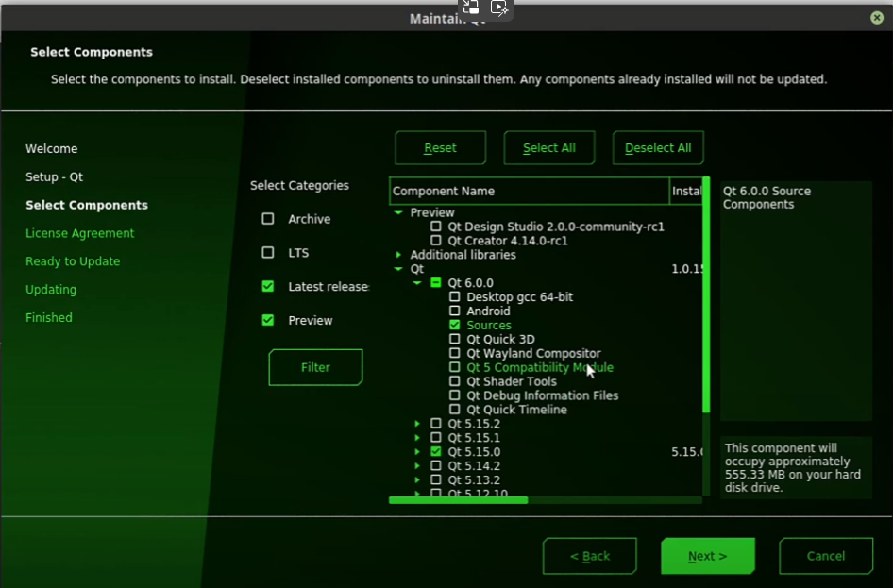The width and height of the screenshot is (893, 588).
Task: Check Qt Wayland Compositor checkbox
Action: click(x=454, y=353)
